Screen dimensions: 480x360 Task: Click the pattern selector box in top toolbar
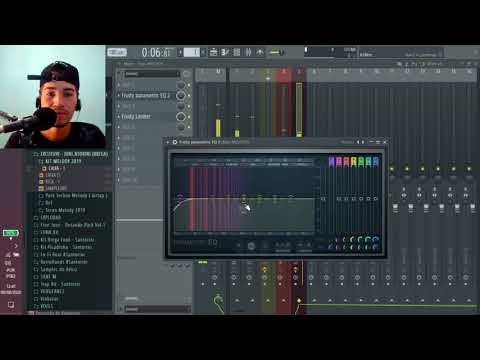coord(192,52)
